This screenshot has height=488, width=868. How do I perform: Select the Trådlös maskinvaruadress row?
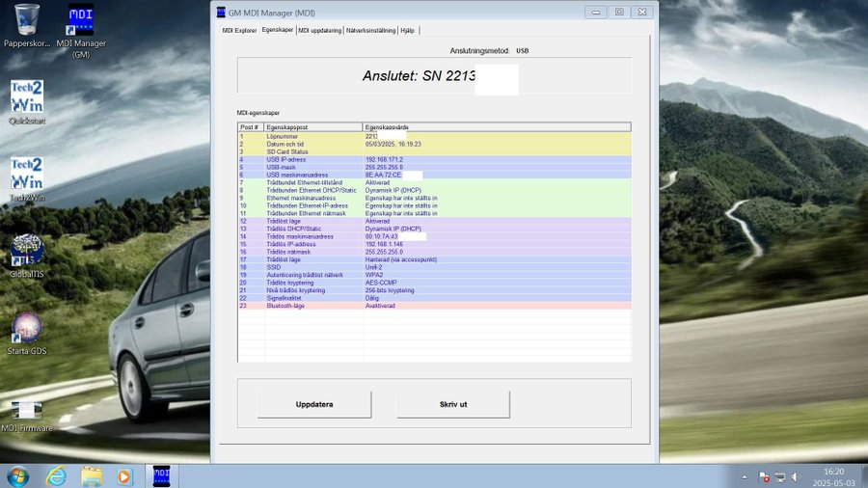(x=435, y=236)
